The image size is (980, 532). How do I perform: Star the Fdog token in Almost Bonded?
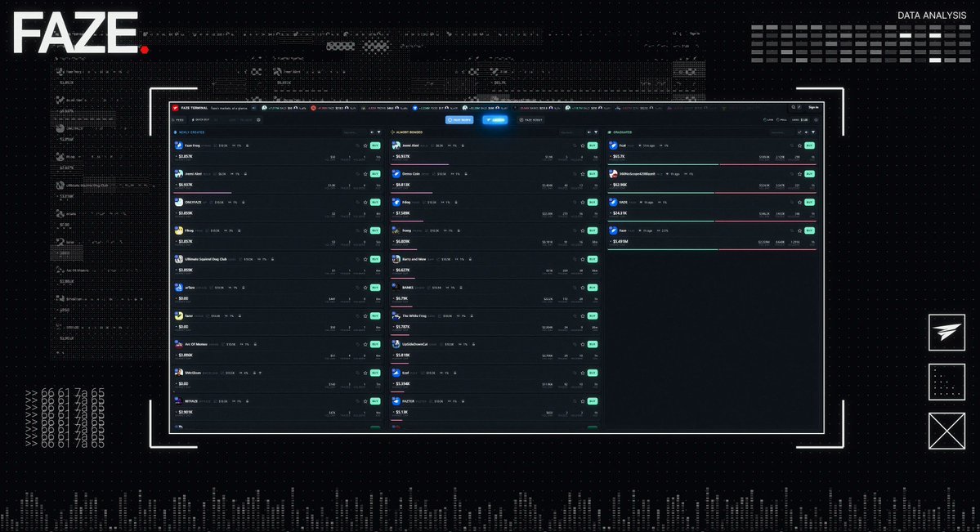[583, 203]
